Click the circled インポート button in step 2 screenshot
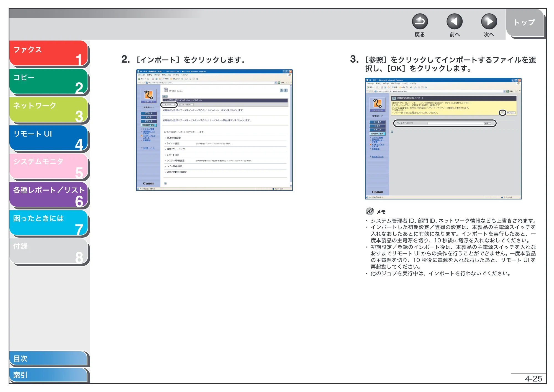 point(169,105)
